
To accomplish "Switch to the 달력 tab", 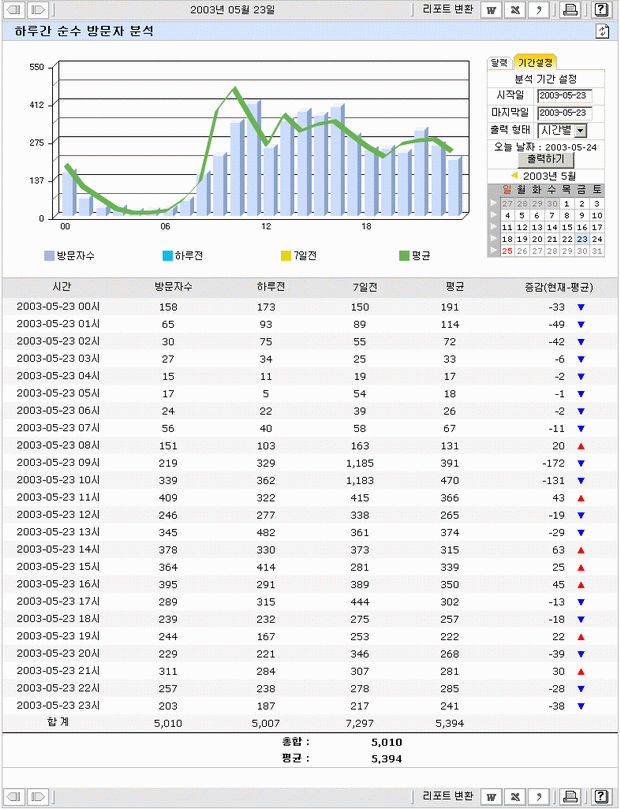I will (x=499, y=63).
